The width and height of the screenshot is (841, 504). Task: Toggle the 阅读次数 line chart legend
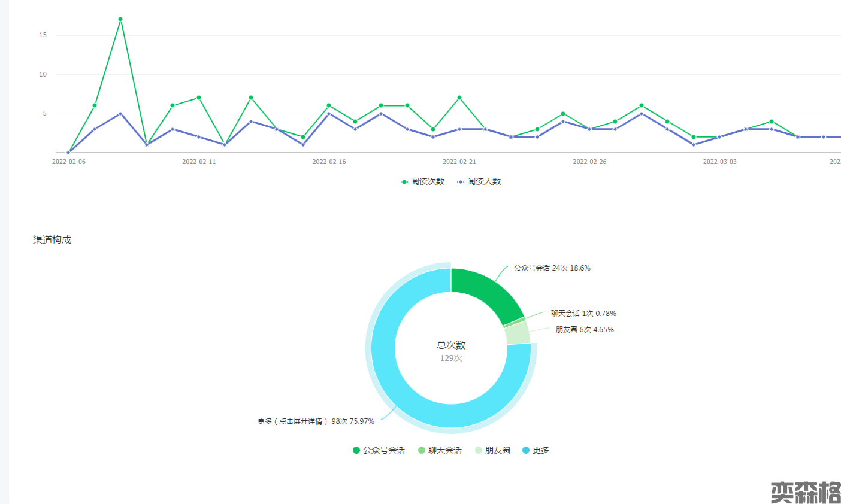tap(423, 181)
